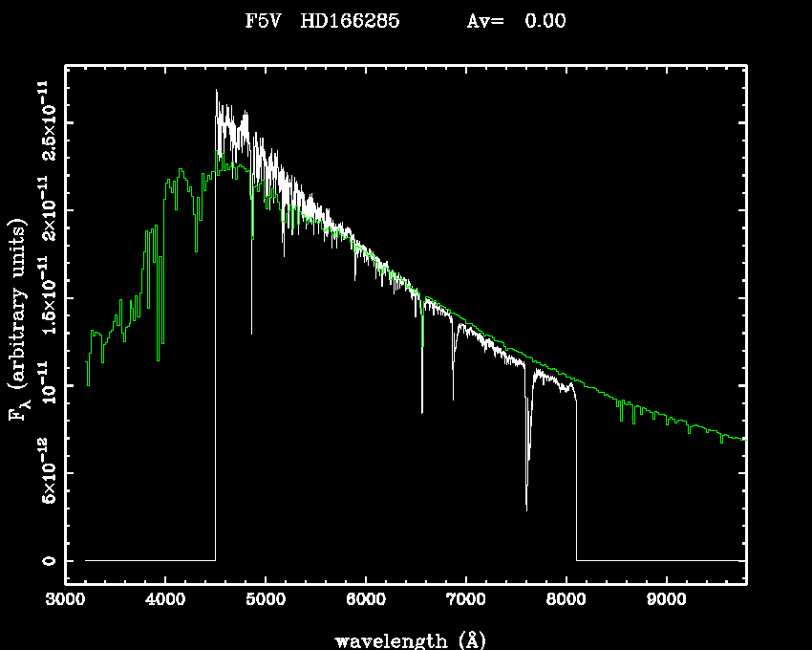The image size is (812, 650).
Task: Click the 6000 x-axis tick label
Action: [365, 600]
